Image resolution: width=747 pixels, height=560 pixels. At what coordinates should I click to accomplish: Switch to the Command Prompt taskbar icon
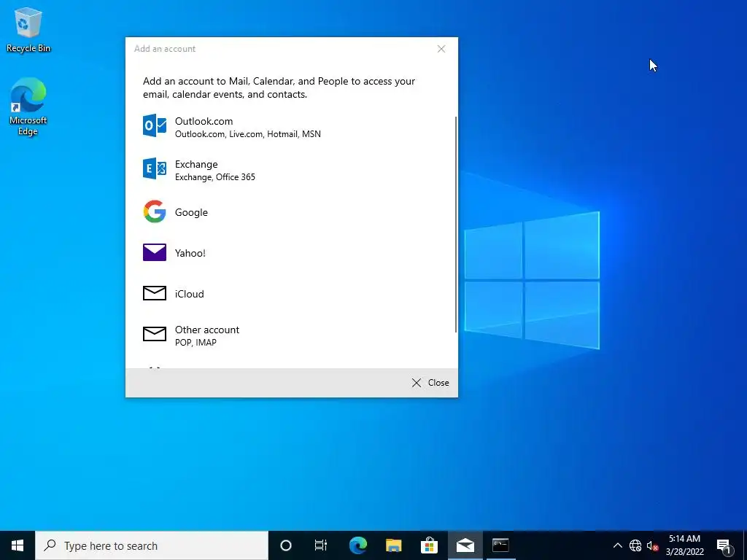500,545
